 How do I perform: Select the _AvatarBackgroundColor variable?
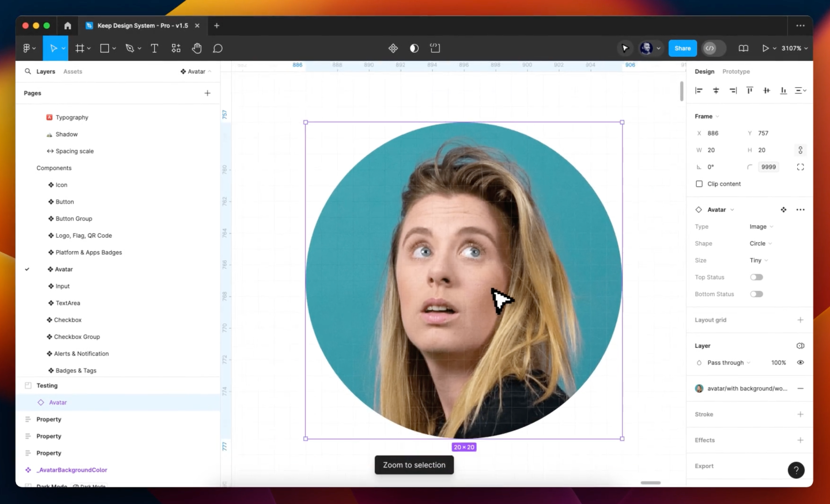(x=72, y=470)
